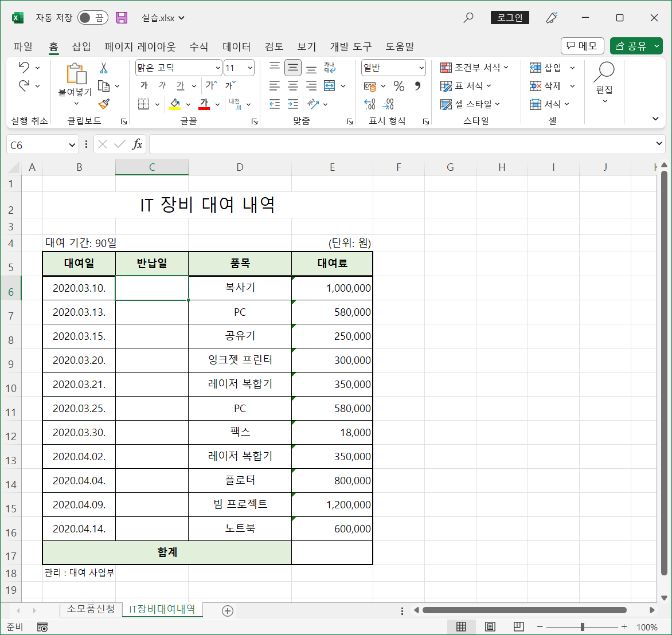Click the search magnifier in title bar
672x635 pixels.
coord(468,18)
